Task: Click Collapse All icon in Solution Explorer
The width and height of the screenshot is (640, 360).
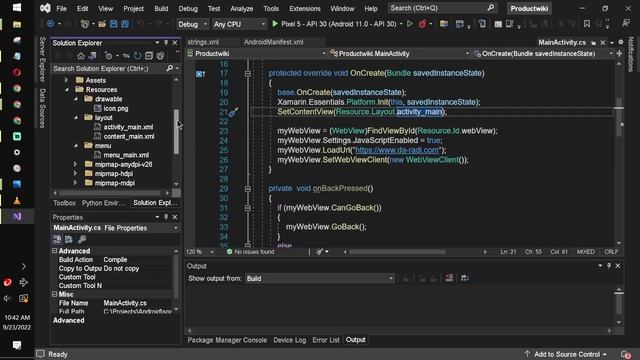Action: 149,56
